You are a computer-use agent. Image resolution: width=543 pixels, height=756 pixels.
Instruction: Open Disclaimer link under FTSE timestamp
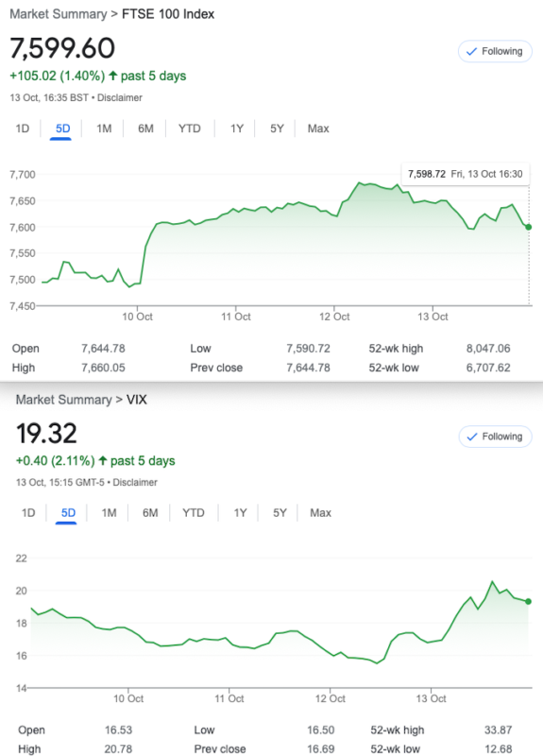[120, 98]
